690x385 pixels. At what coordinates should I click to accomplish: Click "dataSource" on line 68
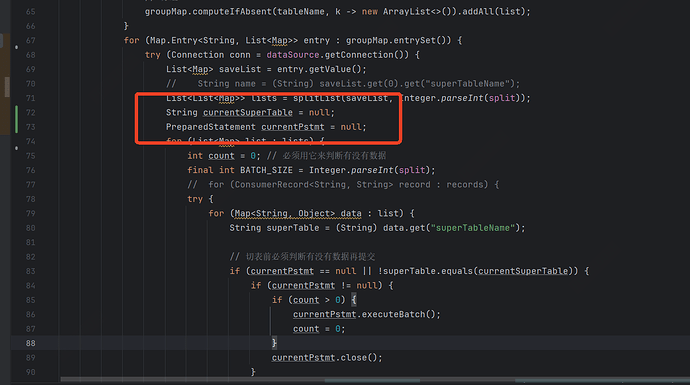click(x=293, y=55)
